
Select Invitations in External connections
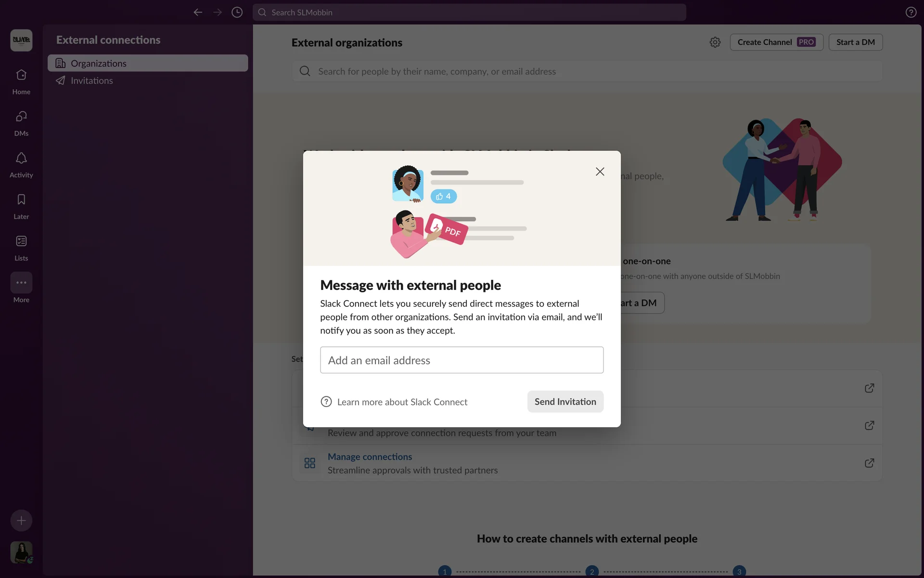(x=91, y=80)
